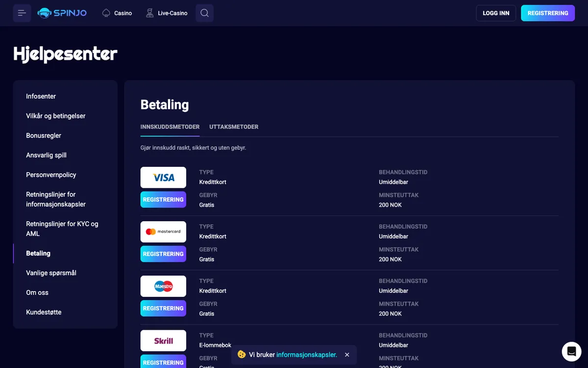Click the Maestro logo
588x368 pixels.
tap(163, 286)
